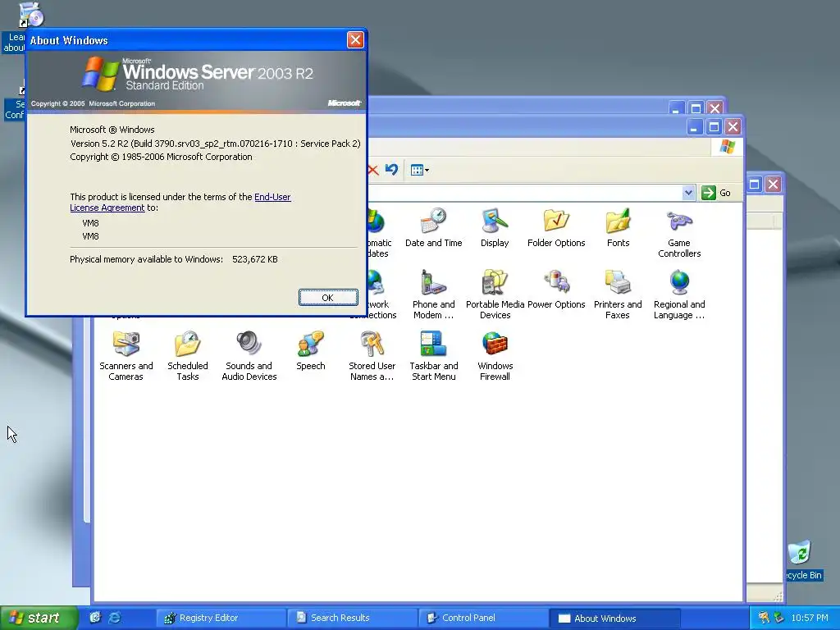Maximize the Control Panel window
840x630 pixels.
[x=714, y=127]
